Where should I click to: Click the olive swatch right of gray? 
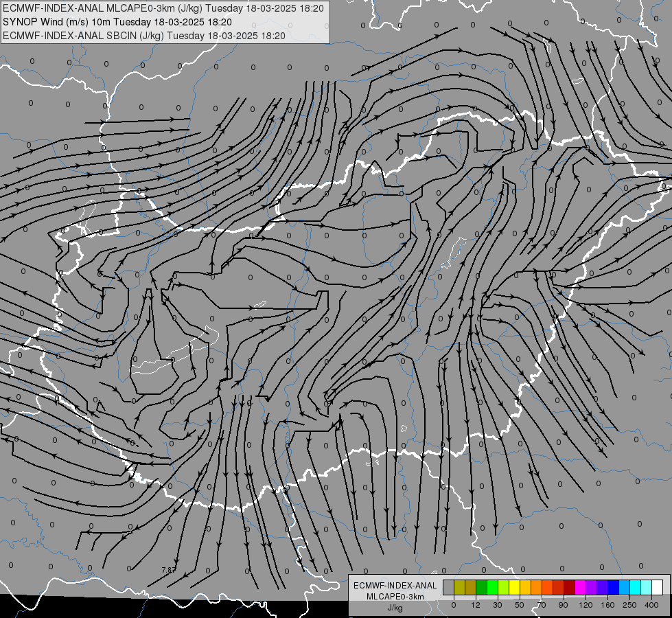pos(459,588)
